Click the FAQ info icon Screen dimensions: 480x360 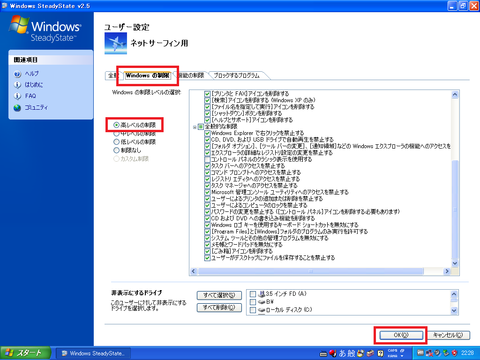coord(17,96)
